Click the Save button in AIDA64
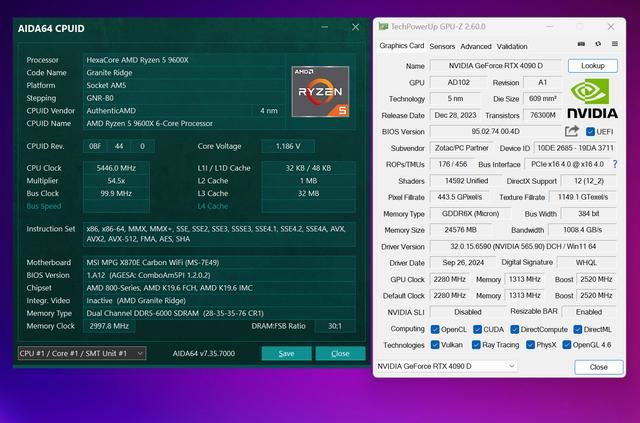This screenshot has width=640, height=423. click(287, 354)
